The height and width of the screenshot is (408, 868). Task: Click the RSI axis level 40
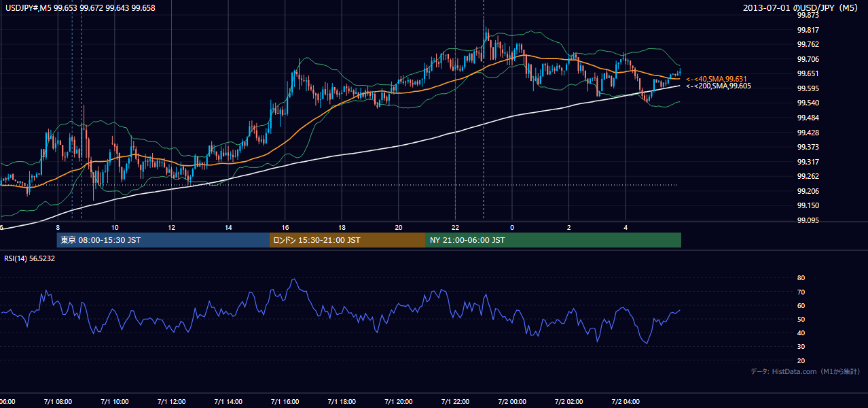click(801, 333)
